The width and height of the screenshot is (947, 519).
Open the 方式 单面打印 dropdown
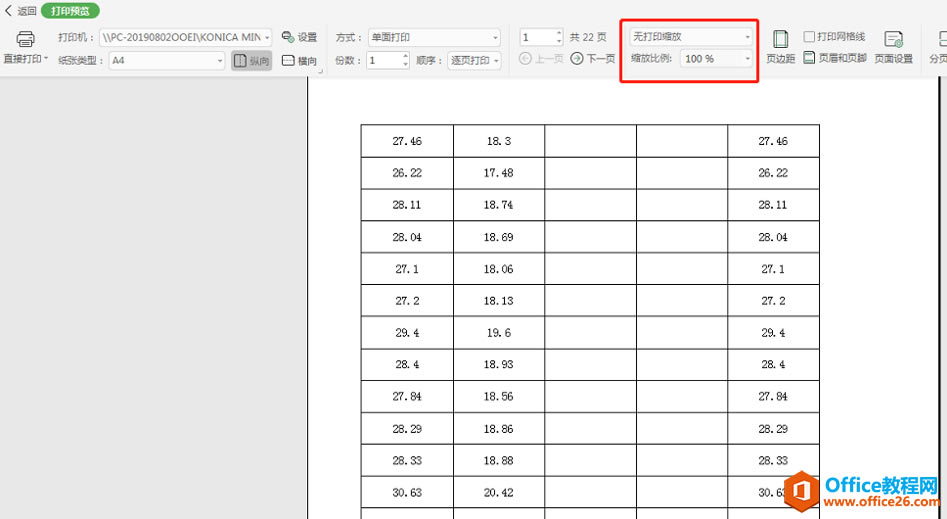[x=434, y=37]
